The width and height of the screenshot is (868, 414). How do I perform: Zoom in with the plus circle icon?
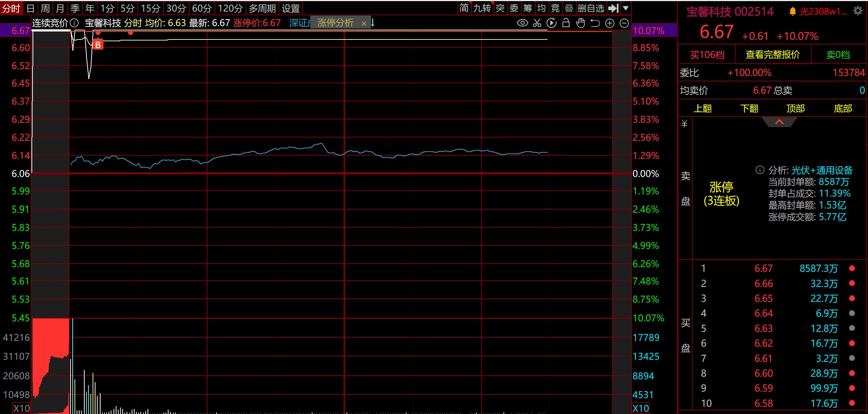[610, 24]
